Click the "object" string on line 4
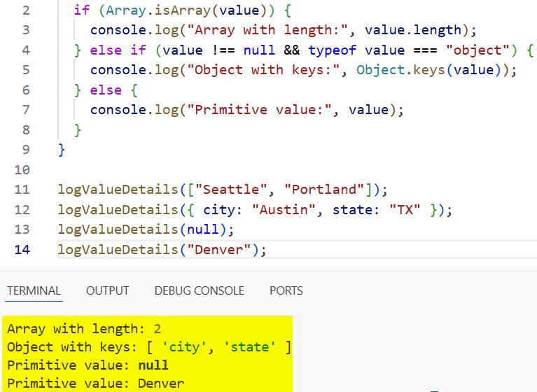Image resolution: width=537 pixels, height=392 pixels. coord(477,50)
